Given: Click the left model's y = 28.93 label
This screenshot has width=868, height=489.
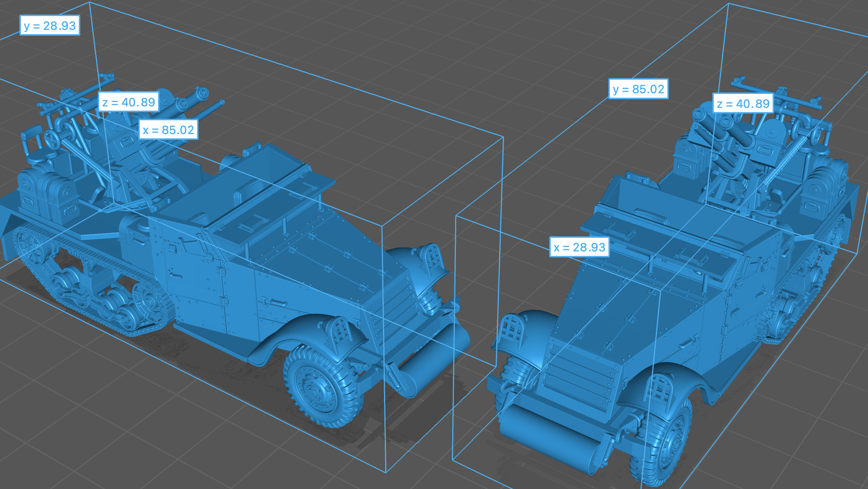Looking at the screenshot, I should (50, 26).
